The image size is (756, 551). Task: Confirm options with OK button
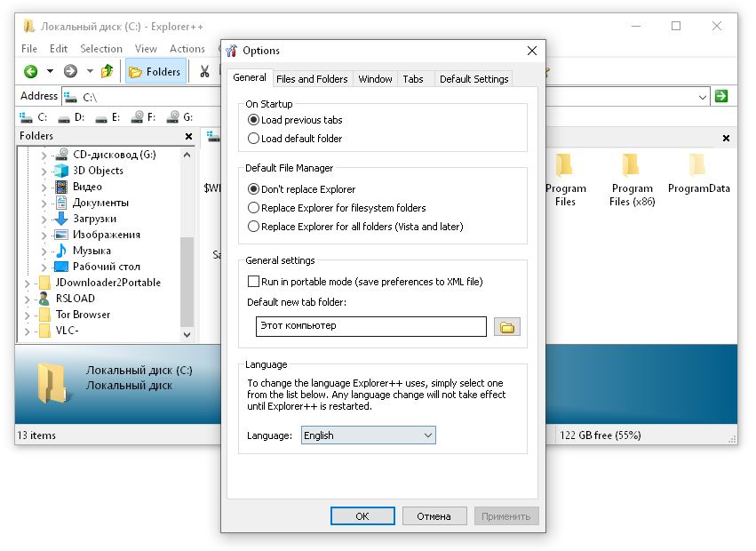[x=362, y=515]
